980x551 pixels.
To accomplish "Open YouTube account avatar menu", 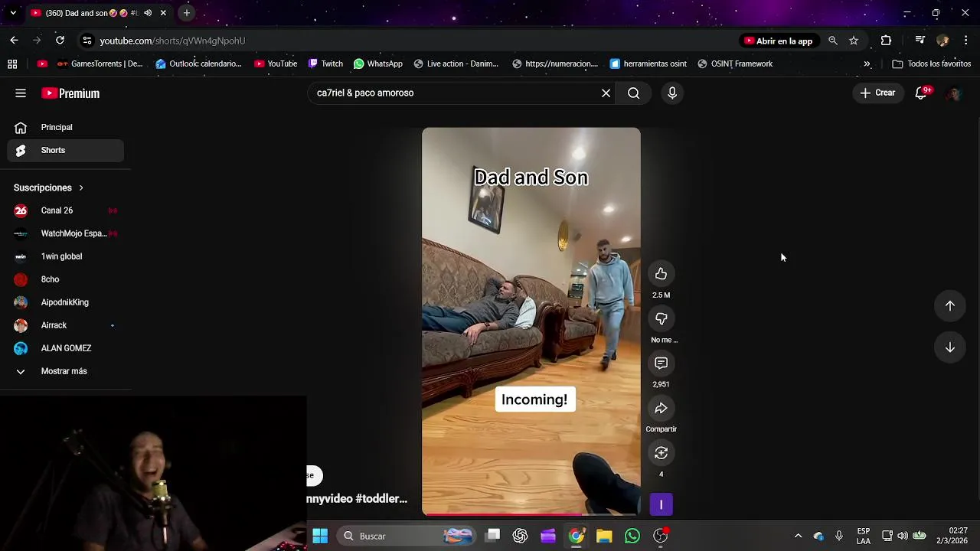I will click(x=953, y=93).
